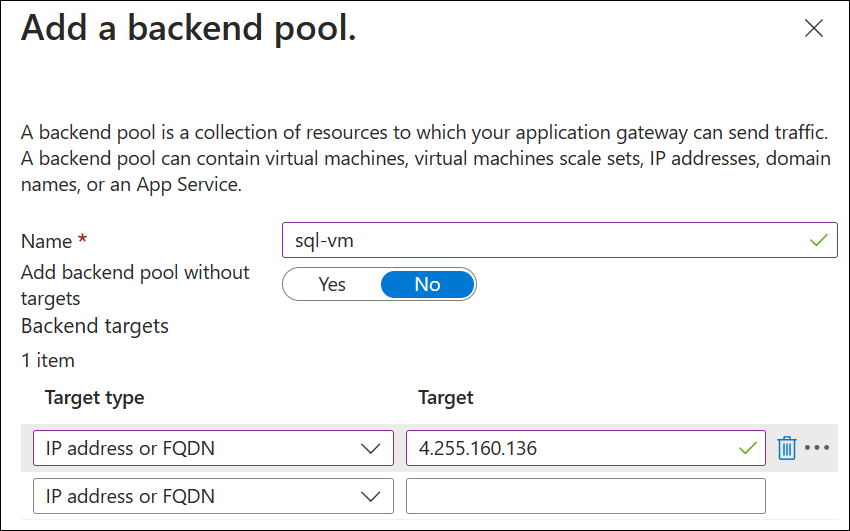Expand the empty row's Target type dropdown
850x531 pixels.
tap(213, 496)
